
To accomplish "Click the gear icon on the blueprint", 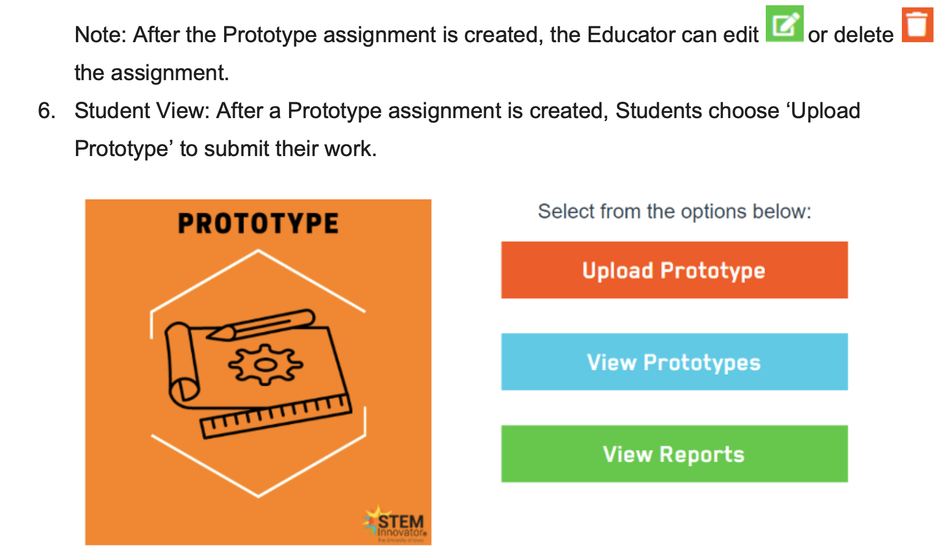I will point(265,364).
